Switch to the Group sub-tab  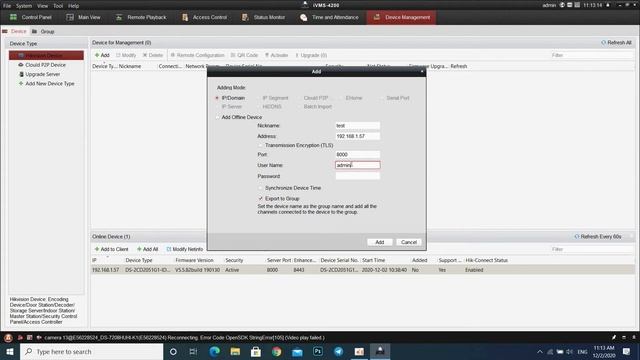[43, 31]
